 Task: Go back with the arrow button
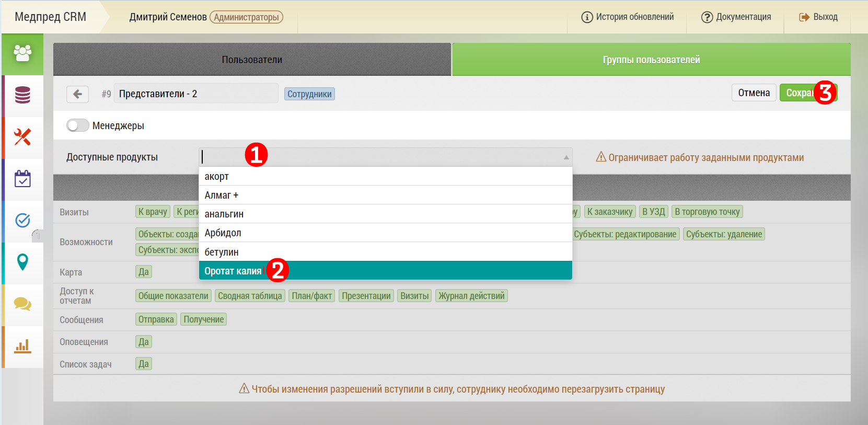[77, 94]
